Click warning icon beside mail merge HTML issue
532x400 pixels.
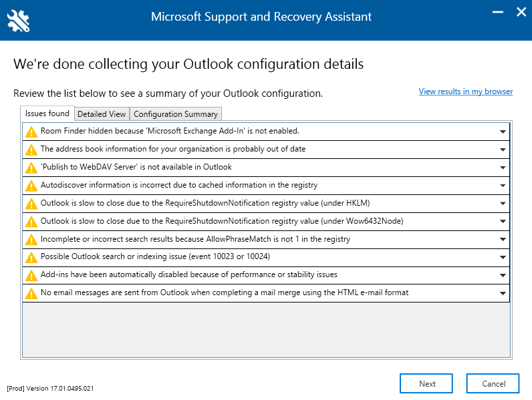tap(31, 294)
